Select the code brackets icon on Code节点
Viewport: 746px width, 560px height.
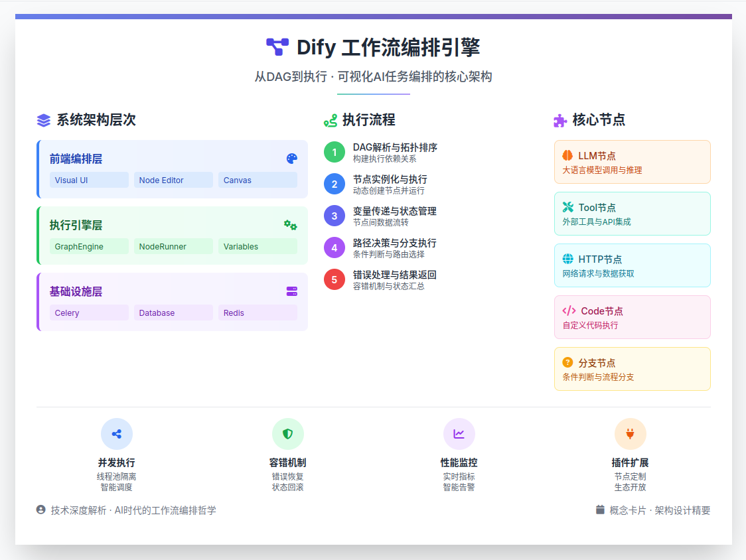570,311
